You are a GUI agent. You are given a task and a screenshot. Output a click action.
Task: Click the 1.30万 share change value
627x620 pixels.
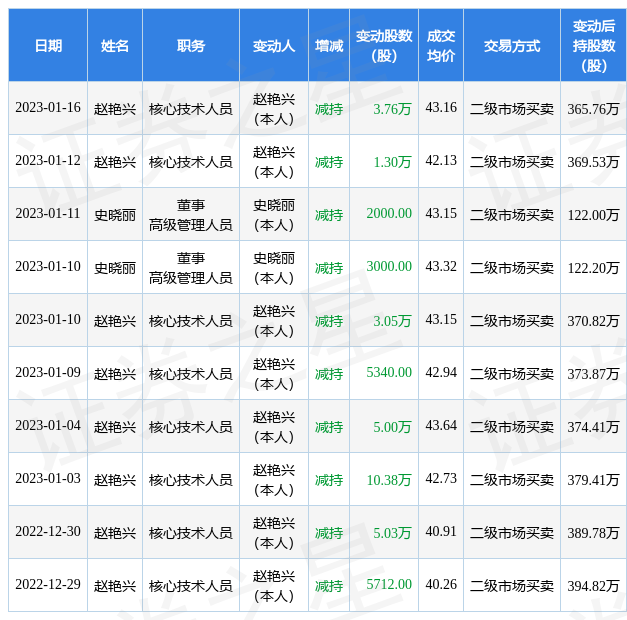[392, 162]
